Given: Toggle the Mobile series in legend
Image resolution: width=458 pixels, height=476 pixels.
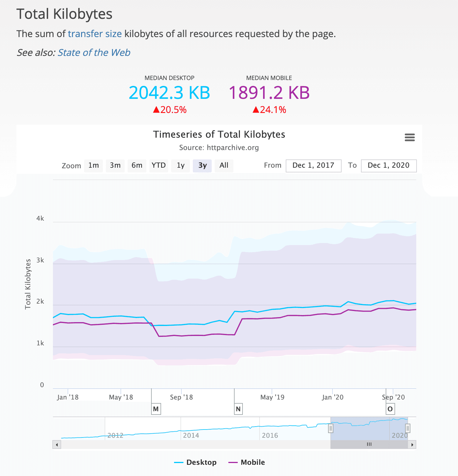Looking at the screenshot, I should pyautogui.click(x=247, y=462).
